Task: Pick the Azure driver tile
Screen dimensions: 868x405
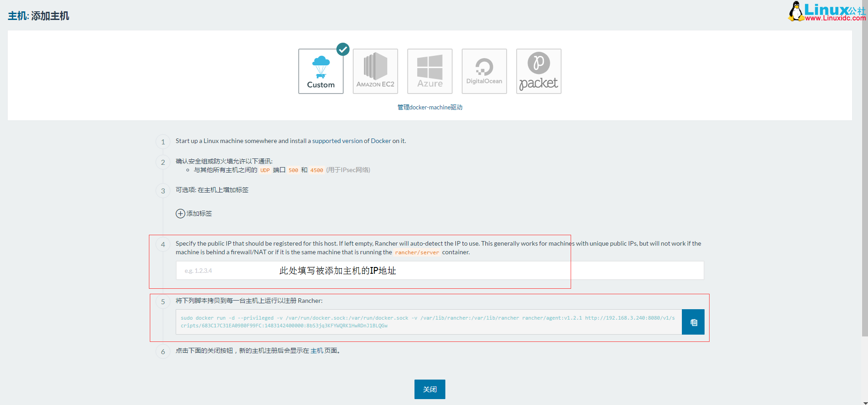Action: point(429,71)
